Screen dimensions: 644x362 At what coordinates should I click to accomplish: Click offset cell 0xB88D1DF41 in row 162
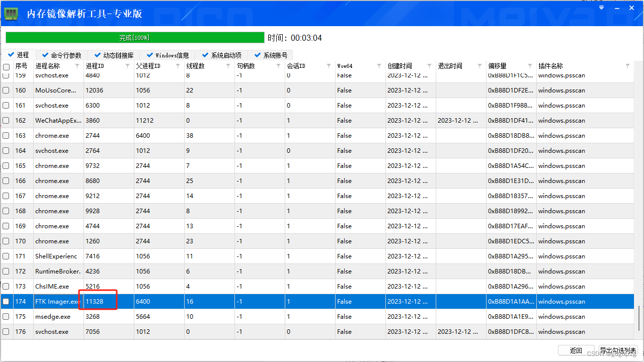pos(512,121)
